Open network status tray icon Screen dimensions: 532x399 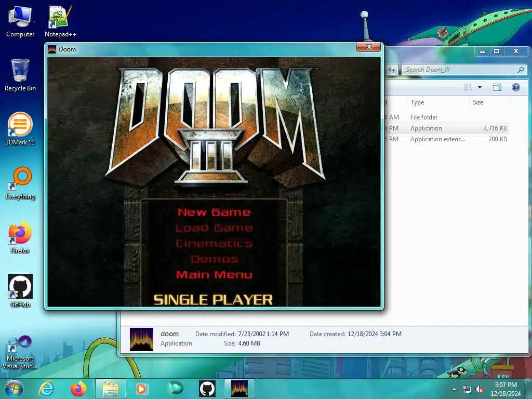(467, 390)
